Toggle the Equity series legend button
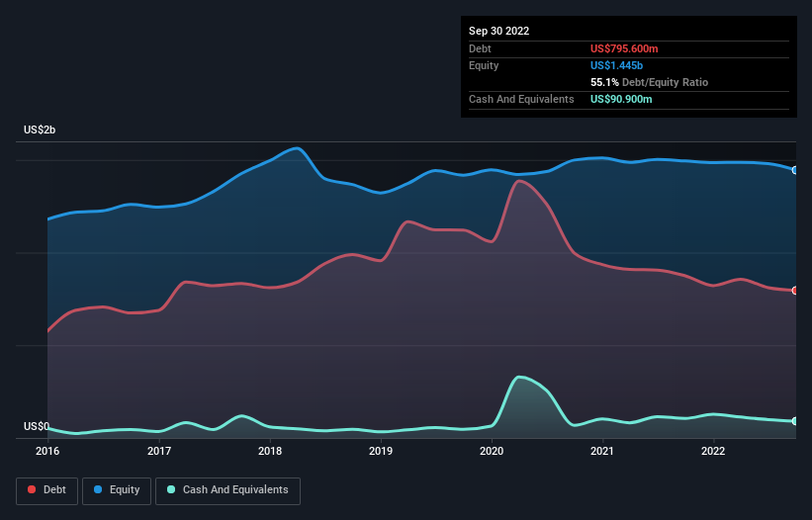 (x=117, y=490)
